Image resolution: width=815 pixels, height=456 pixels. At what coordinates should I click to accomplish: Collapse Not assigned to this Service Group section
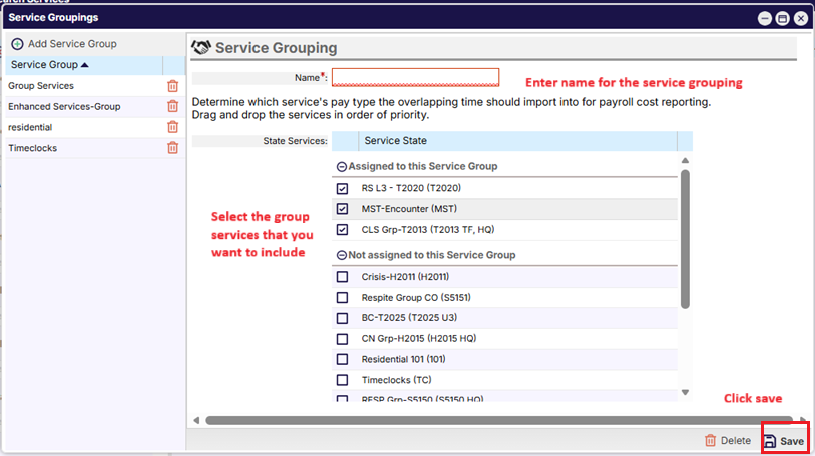click(342, 256)
